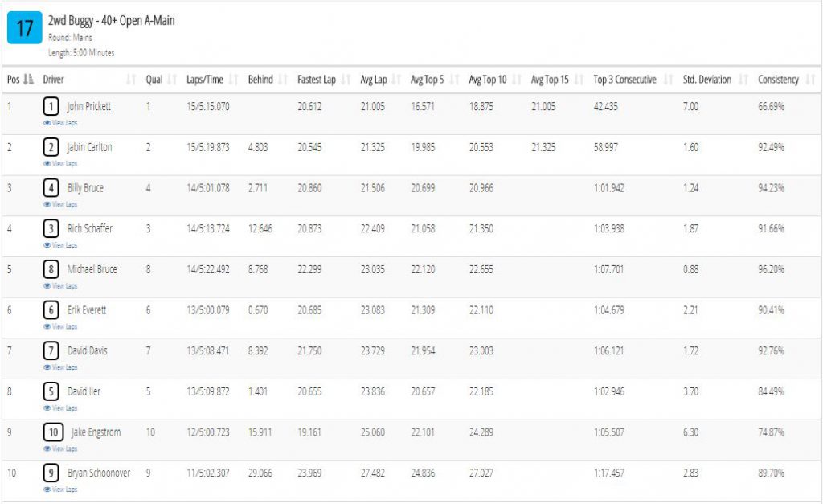Click car number 1 badge for John Prickett
823x504 pixels.
click(51, 107)
